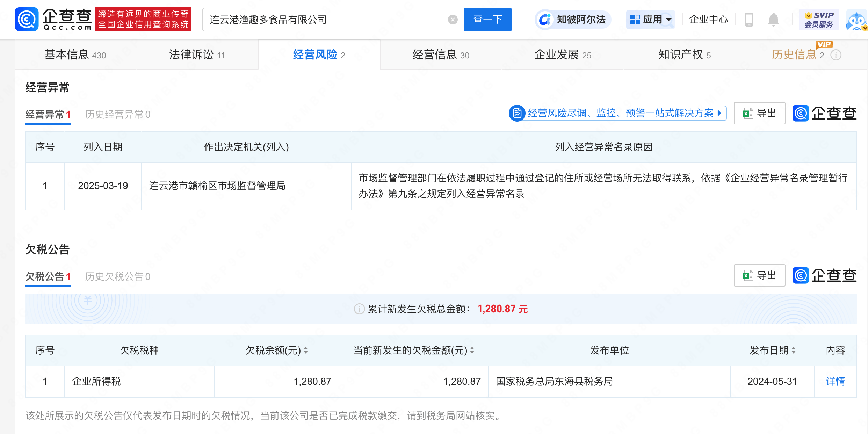Image resolution: width=868 pixels, height=434 pixels.
Task: Click document icon on risk solution banner
Action: 517,113
